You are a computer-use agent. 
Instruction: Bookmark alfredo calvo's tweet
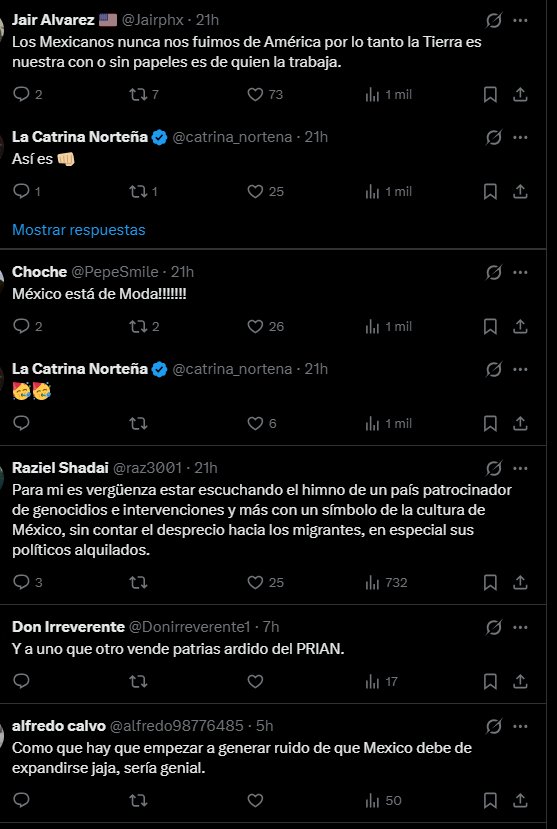490,800
